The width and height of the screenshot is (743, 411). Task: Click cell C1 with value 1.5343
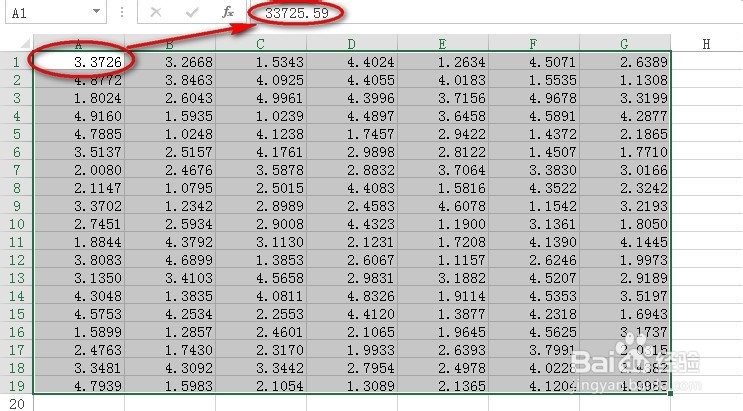(x=261, y=62)
